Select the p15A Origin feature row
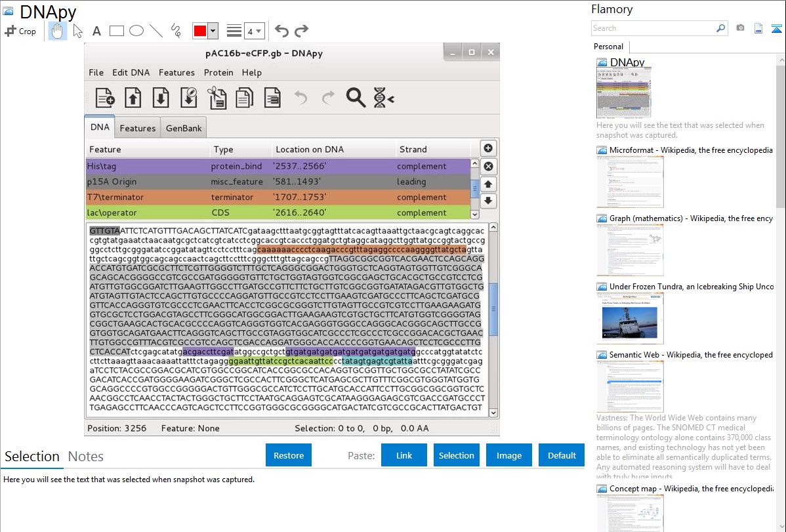This screenshot has width=786, height=532. point(278,182)
